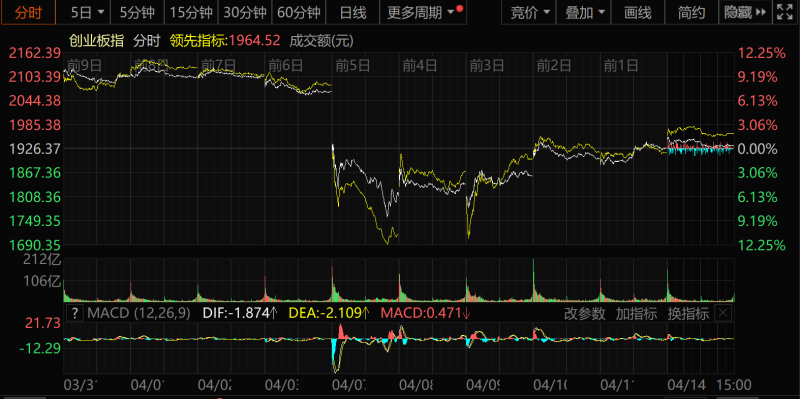This screenshot has width=800, height=399.
Task: Switch to the 分时 tab
Action: pos(28,13)
